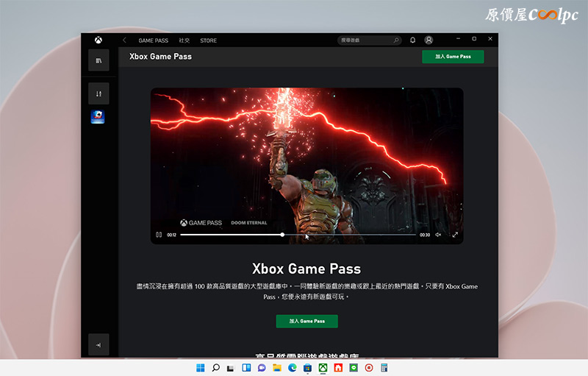Viewport: 588px width, 376px height.
Task: Maximize the Xbox app window
Action: 474,39
